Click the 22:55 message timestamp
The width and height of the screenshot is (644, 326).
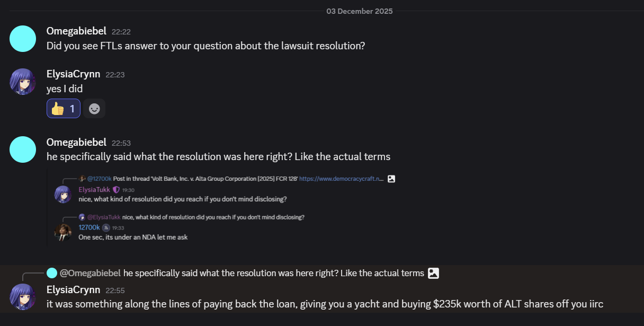point(115,290)
